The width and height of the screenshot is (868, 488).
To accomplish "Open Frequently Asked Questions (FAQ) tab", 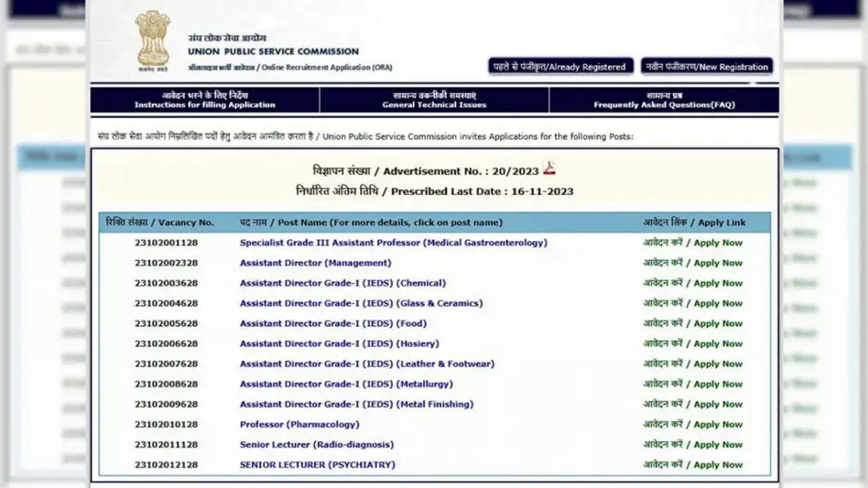I will pyautogui.click(x=664, y=100).
